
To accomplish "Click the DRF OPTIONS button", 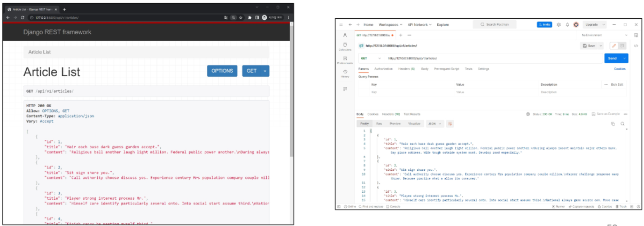I will click(x=222, y=71).
